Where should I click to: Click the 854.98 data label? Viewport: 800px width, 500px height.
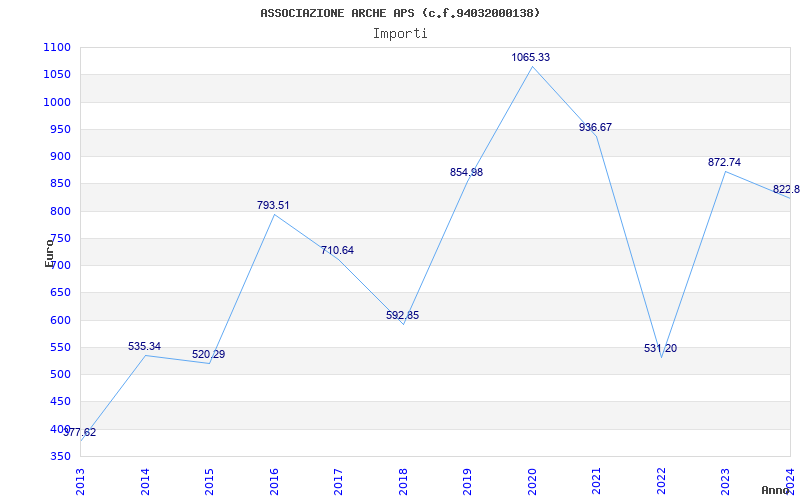pos(466,172)
